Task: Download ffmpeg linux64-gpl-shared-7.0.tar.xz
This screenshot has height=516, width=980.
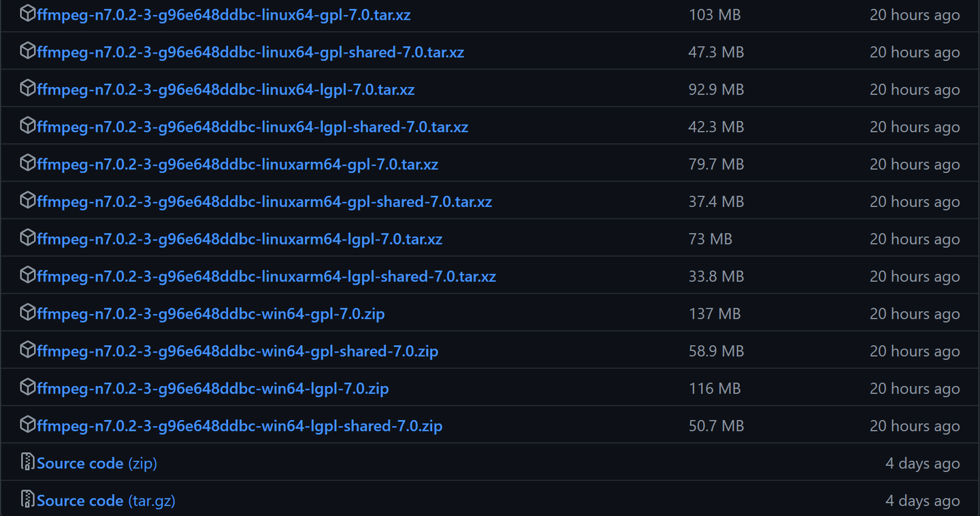Action: [250, 52]
